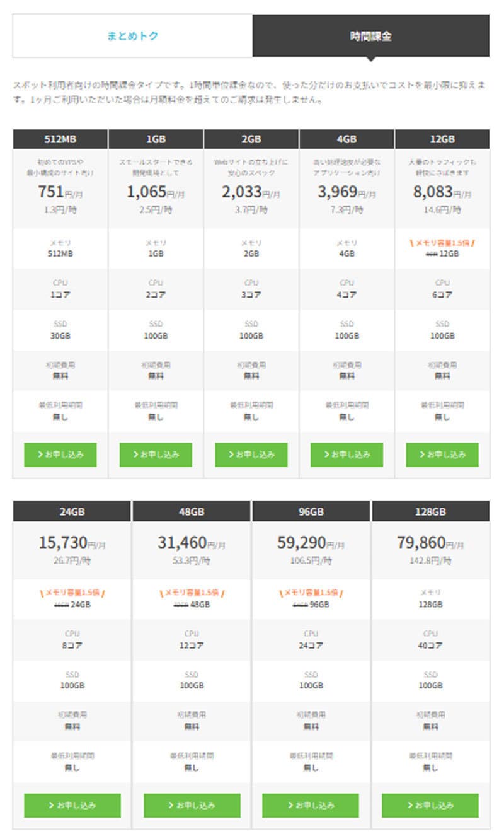Choose お申し込み for the 12GB plan
504x836 pixels.
442,455
